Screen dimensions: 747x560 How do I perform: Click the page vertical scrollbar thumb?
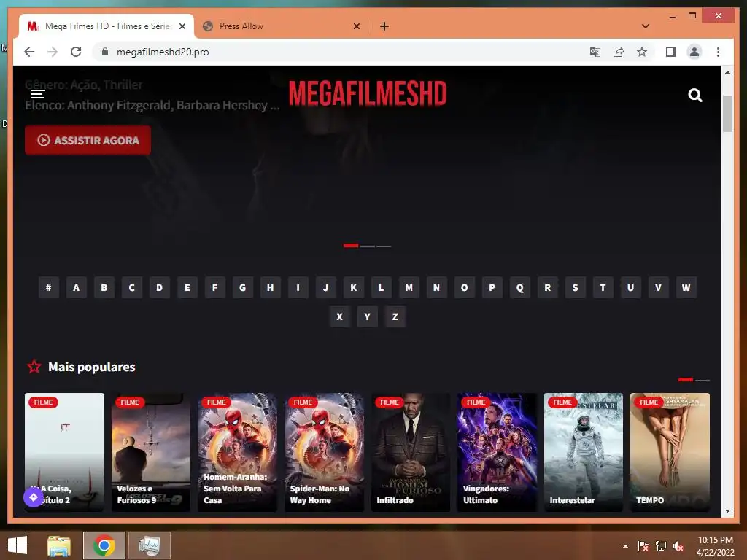pos(727,113)
